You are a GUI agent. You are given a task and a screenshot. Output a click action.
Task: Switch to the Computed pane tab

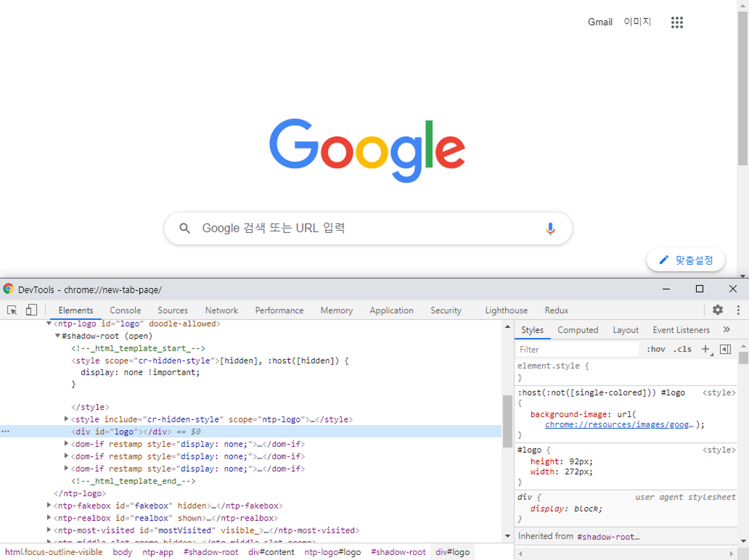point(578,330)
